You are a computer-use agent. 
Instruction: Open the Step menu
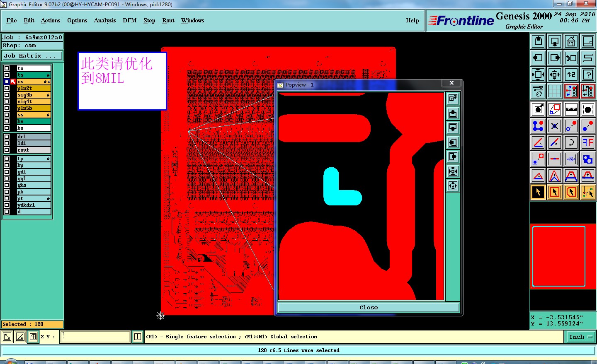(x=149, y=20)
